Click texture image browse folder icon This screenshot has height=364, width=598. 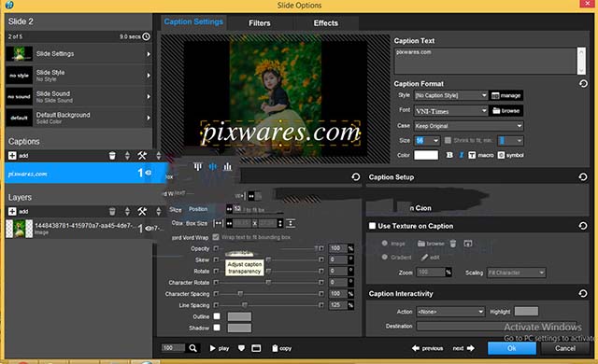[431, 244]
